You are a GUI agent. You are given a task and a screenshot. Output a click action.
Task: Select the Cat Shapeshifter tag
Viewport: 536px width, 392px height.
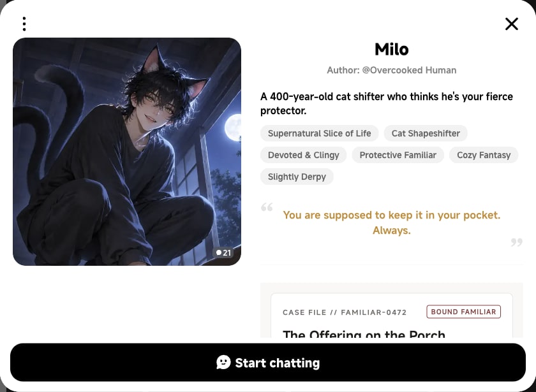pyautogui.click(x=426, y=133)
